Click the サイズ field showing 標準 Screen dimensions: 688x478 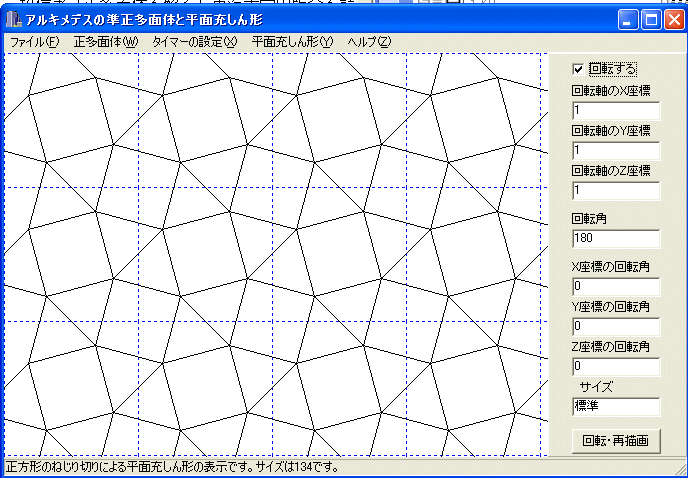[616, 406]
